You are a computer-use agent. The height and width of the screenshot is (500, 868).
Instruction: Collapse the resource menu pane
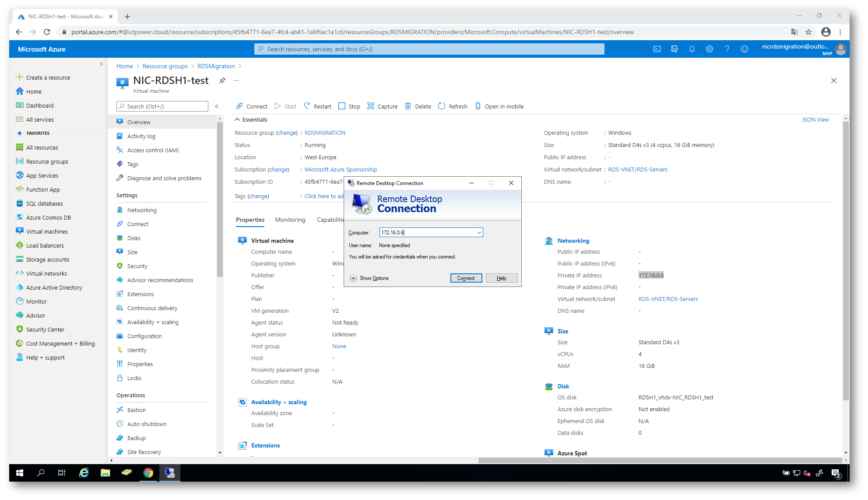click(217, 106)
